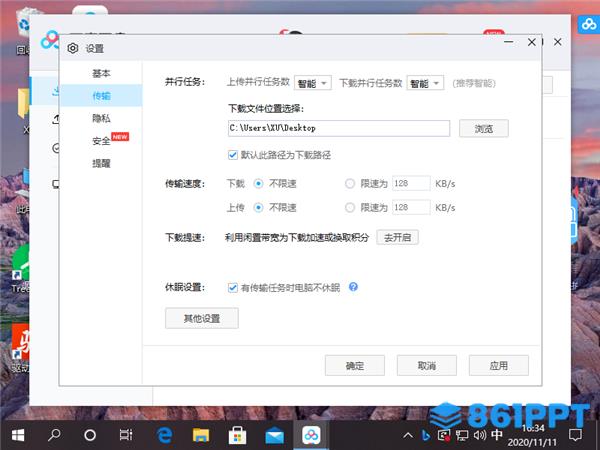The width and height of the screenshot is (600, 450).
Task: Click the settings gear icon in dialog title
Action: [x=73, y=48]
